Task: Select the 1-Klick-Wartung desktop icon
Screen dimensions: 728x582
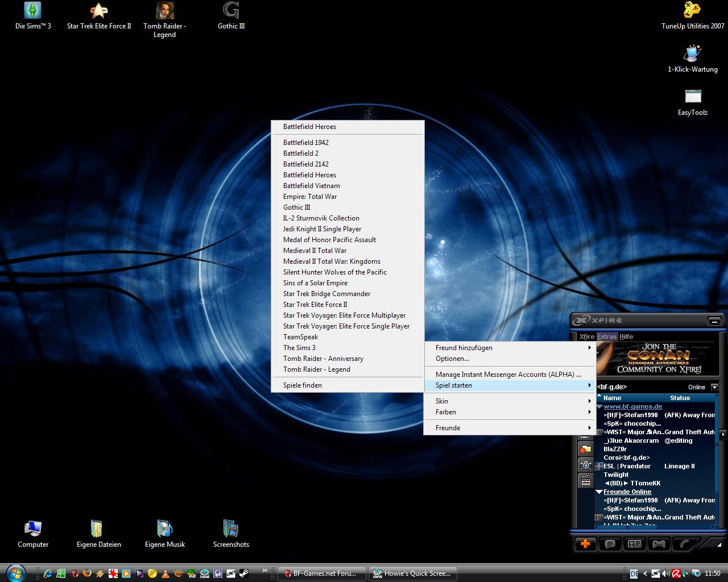Action: (693, 59)
